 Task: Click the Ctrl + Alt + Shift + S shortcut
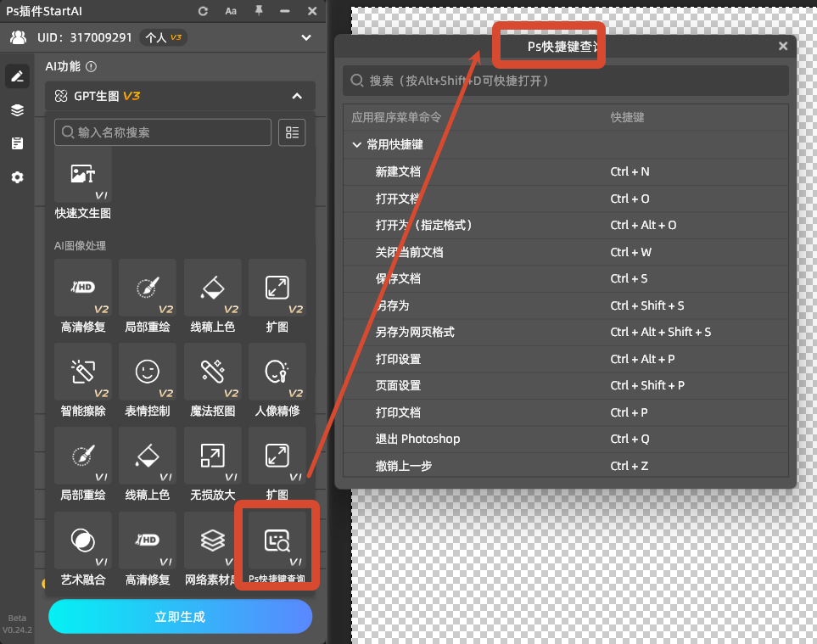coord(660,332)
